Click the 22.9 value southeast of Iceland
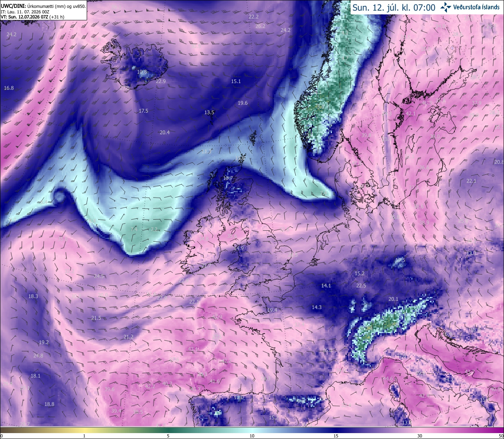 coord(161,81)
